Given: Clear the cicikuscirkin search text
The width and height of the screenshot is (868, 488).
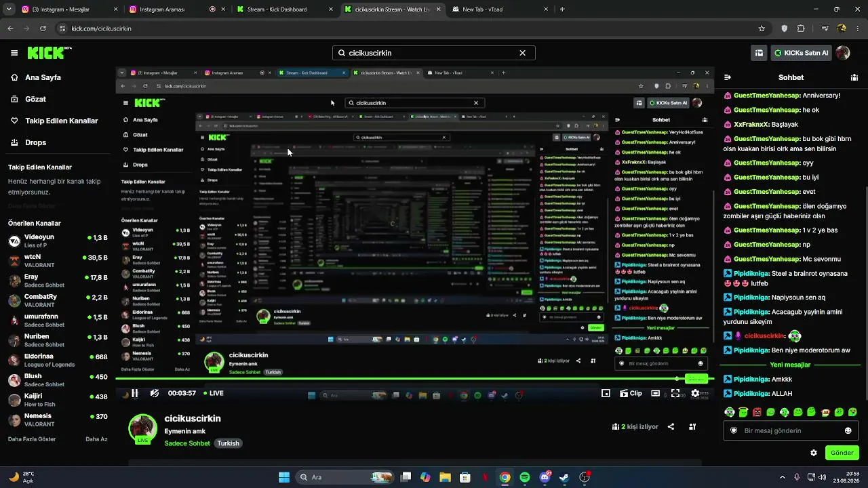Looking at the screenshot, I should [522, 53].
